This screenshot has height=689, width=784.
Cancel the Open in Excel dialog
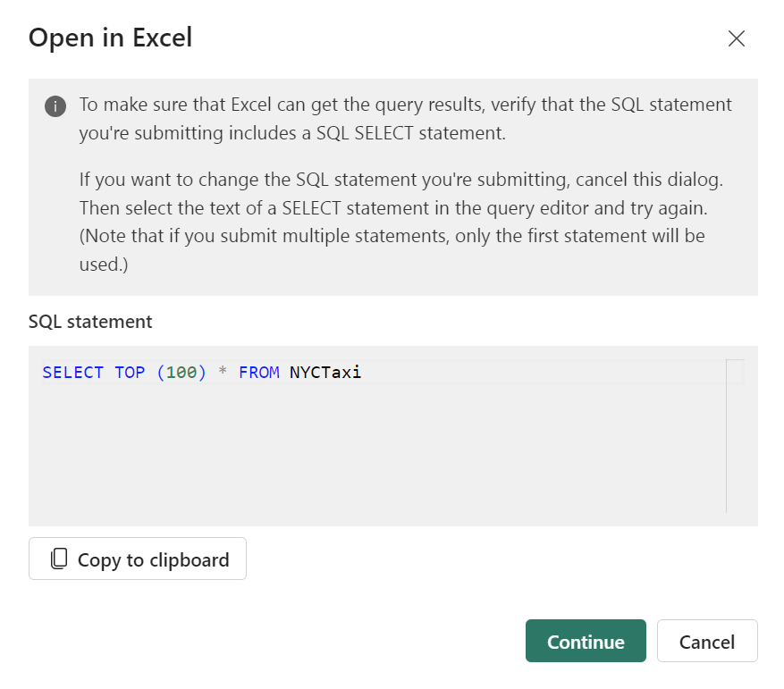[707, 641]
